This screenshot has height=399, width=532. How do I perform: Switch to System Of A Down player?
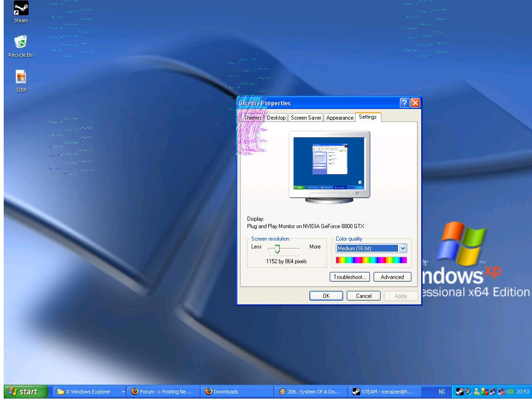coord(310,392)
